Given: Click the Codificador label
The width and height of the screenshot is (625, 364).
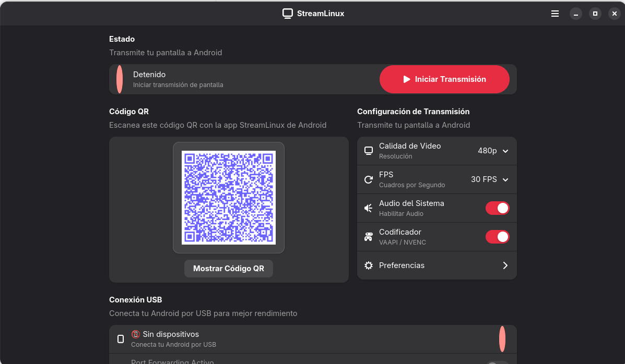Looking at the screenshot, I should coord(400,232).
